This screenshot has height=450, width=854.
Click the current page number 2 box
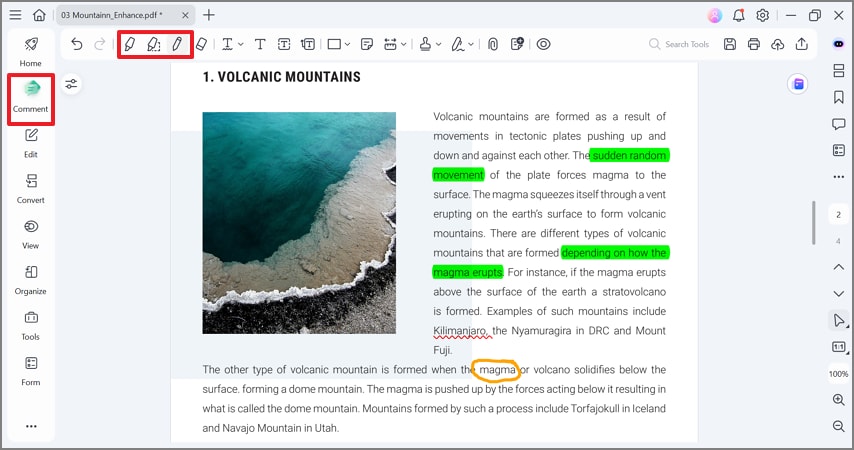point(838,215)
